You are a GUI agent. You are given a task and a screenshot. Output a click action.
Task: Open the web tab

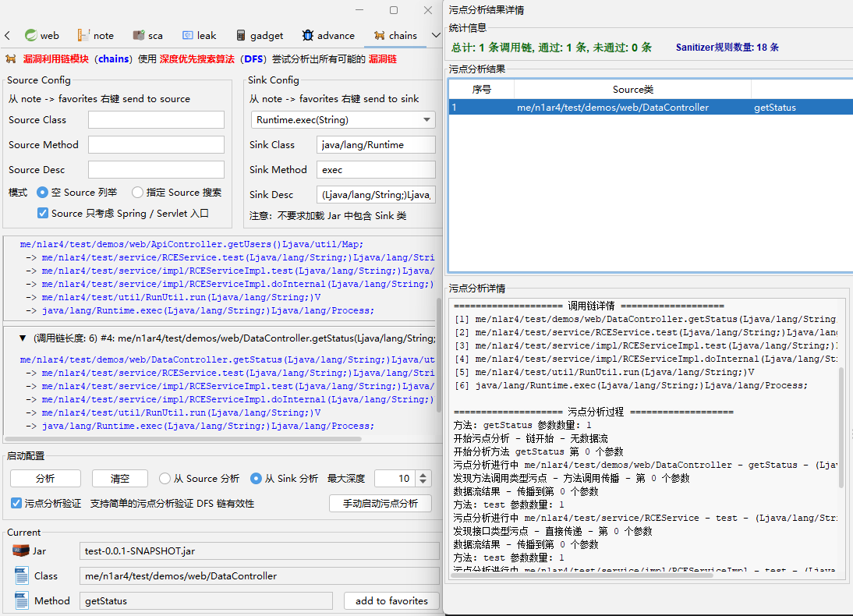click(x=42, y=35)
